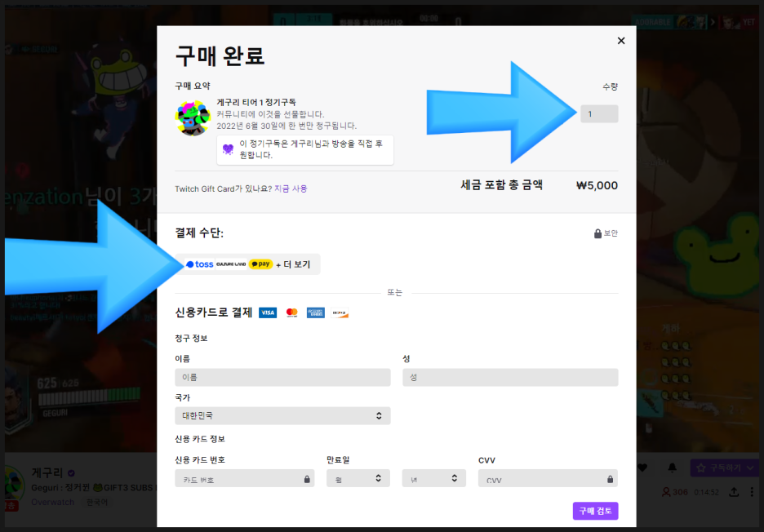Screen dimensions: 764x532
Task: Click the lock icon in card number field
Action: coord(306,479)
